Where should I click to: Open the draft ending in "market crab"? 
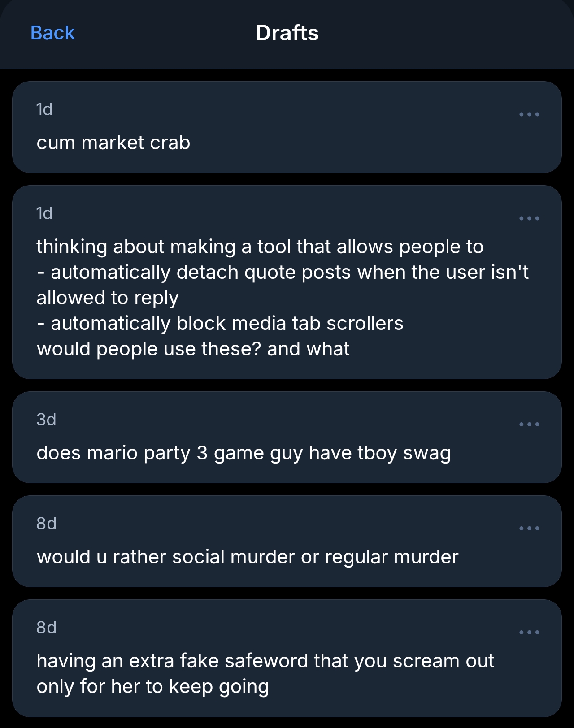(113, 143)
